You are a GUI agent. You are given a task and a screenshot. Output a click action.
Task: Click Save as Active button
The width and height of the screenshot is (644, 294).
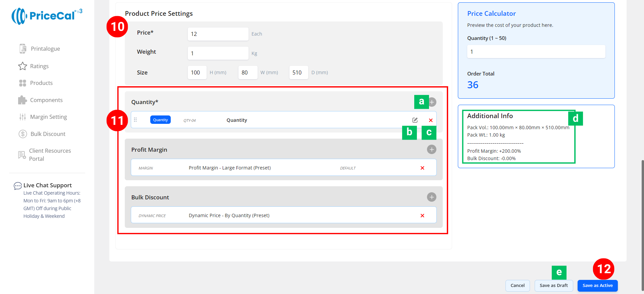point(597,286)
